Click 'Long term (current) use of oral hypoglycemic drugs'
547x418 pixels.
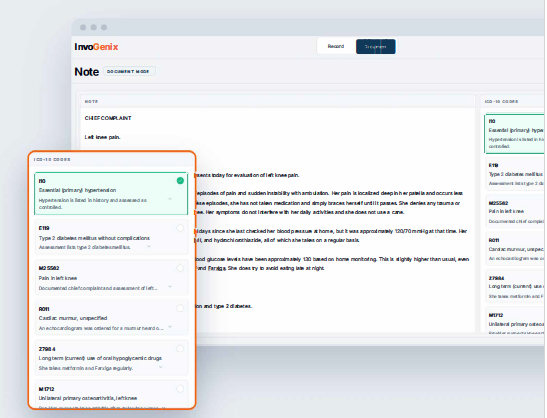[x=100, y=358]
